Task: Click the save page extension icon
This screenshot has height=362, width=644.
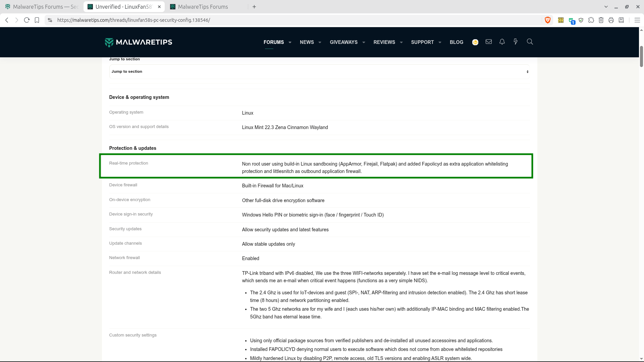Action: pos(621,20)
